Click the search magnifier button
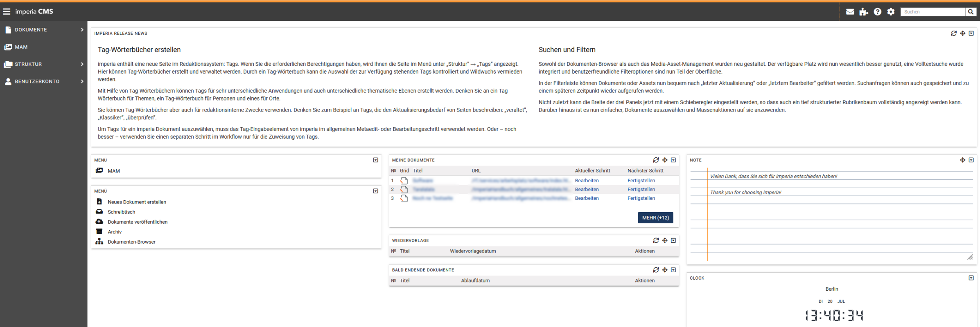Viewport: 980px width, 327px height. point(971,12)
